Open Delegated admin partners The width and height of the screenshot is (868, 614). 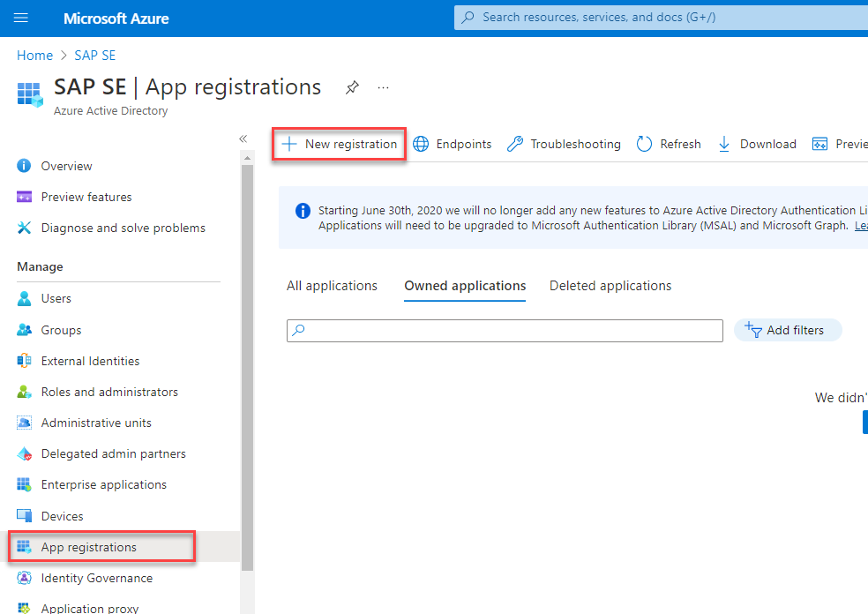tap(114, 454)
